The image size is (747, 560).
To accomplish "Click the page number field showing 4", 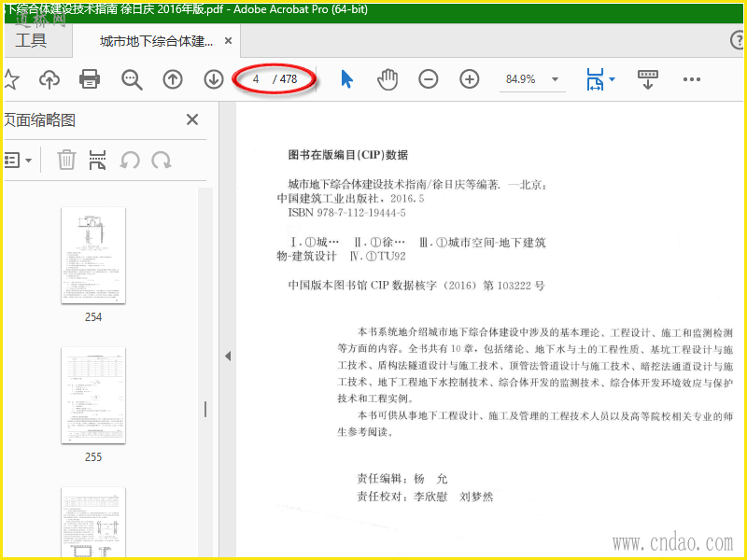I will tap(256, 79).
